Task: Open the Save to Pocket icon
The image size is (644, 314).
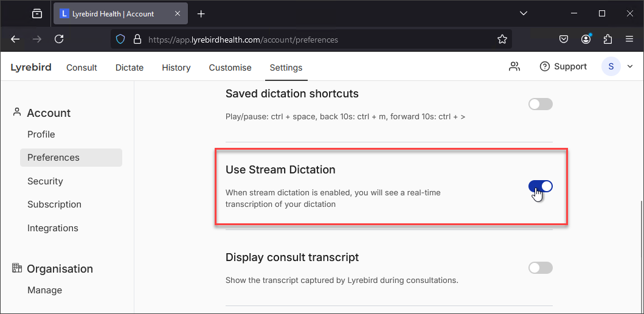Action: pos(564,39)
